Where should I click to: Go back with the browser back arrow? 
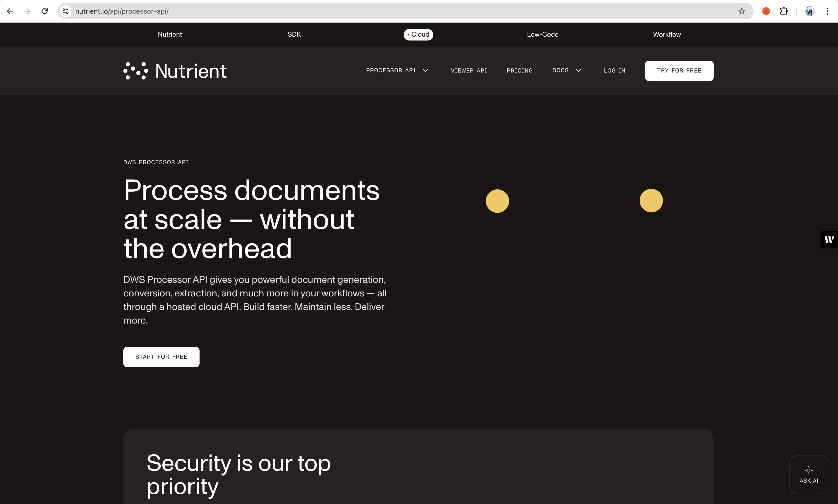pyautogui.click(x=10, y=11)
